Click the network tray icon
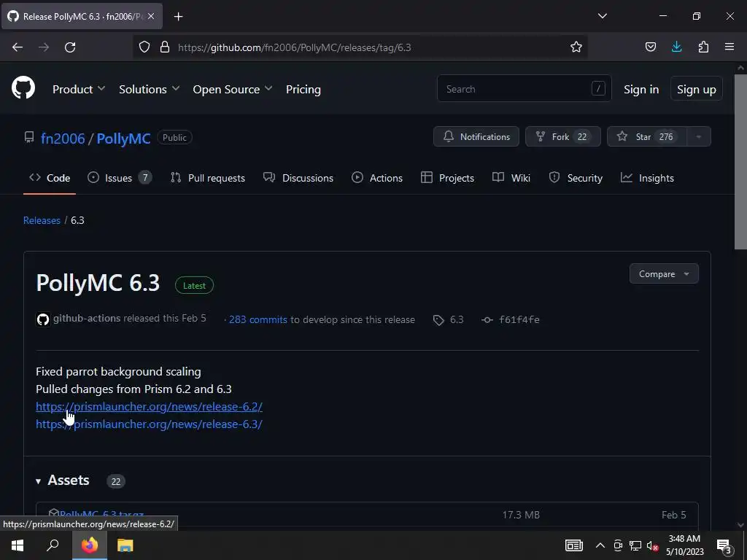Screen dimensions: 747x560 coord(635,545)
